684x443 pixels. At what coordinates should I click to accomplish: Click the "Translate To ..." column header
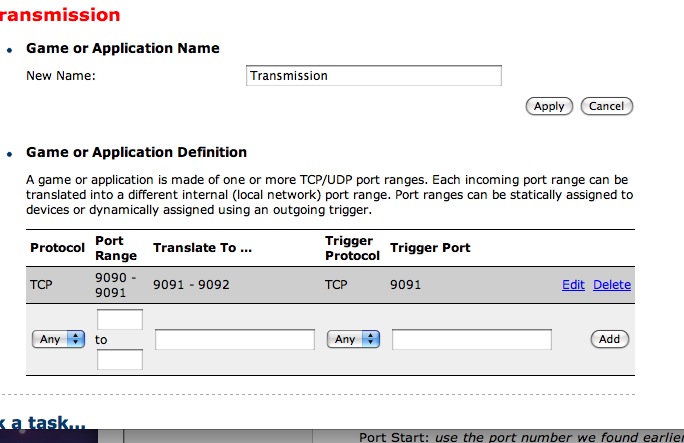click(202, 248)
